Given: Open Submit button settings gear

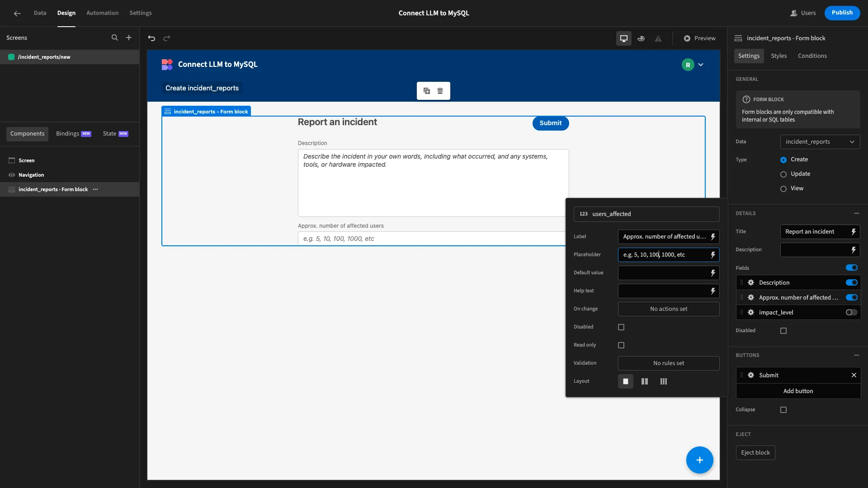Looking at the screenshot, I should (751, 375).
